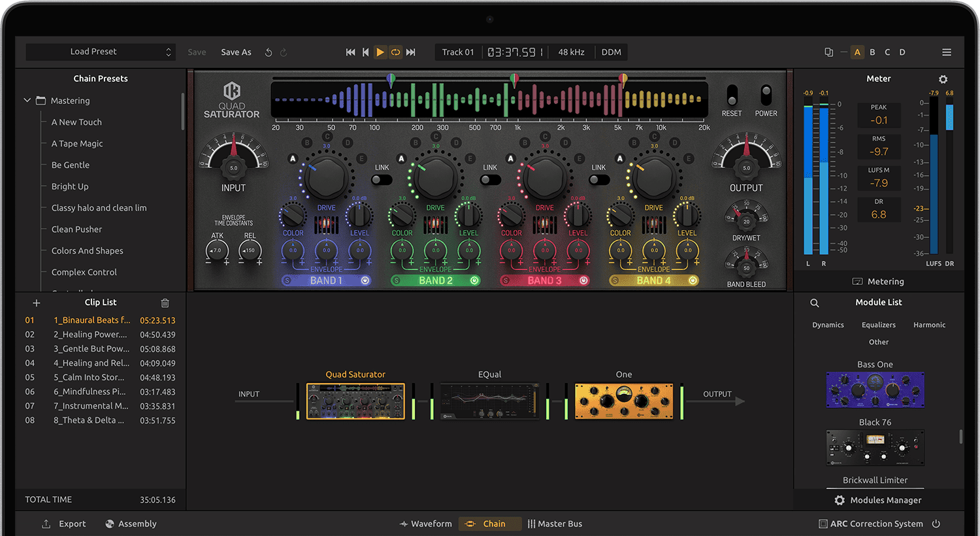
Task: Open the Metering settings gear
Action: point(943,78)
